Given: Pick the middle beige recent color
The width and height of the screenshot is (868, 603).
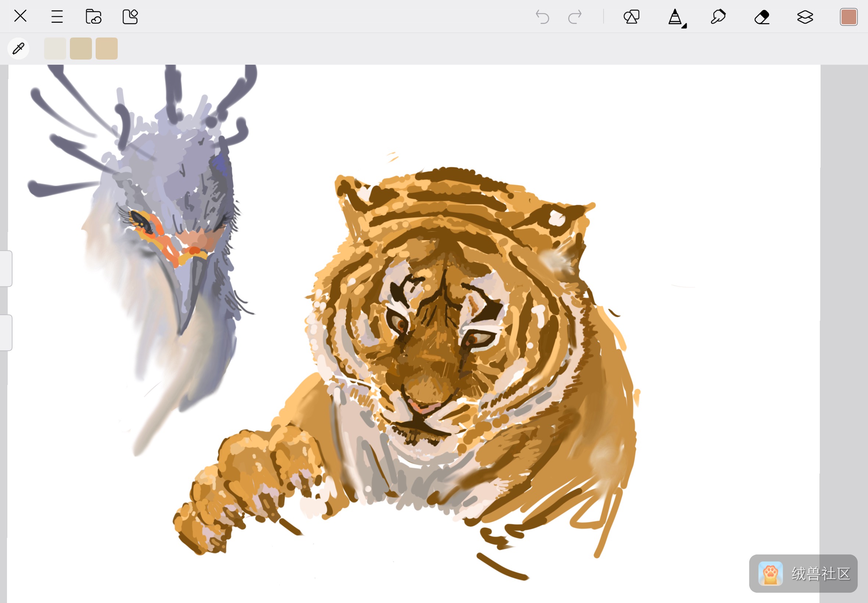Looking at the screenshot, I should point(81,49).
